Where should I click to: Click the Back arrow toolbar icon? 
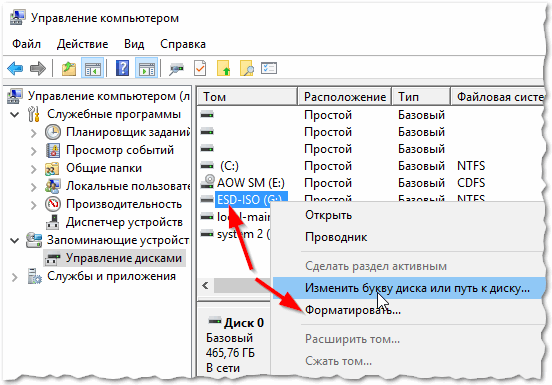pyautogui.click(x=15, y=68)
